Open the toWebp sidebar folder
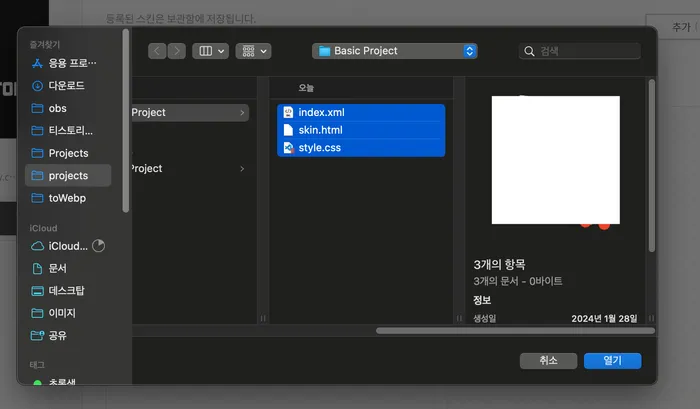The width and height of the screenshot is (700, 409). tap(68, 198)
